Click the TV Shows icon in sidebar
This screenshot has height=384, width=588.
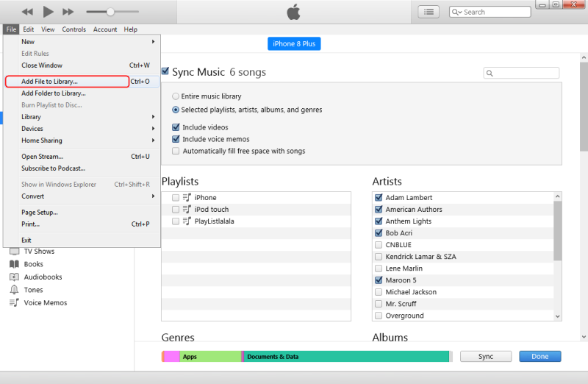pos(14,252)
